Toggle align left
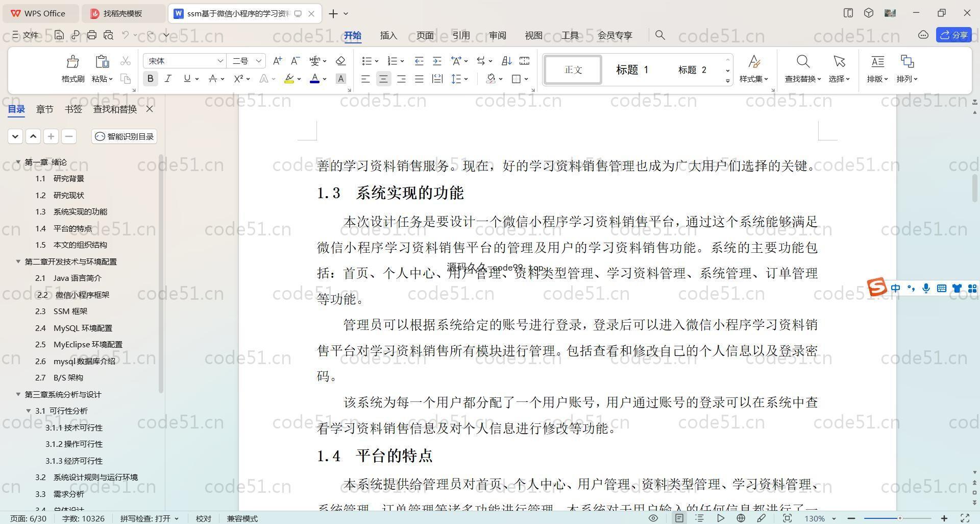Image resolution: width=980 pixels, height=524 pixels. tap(365, 79)
